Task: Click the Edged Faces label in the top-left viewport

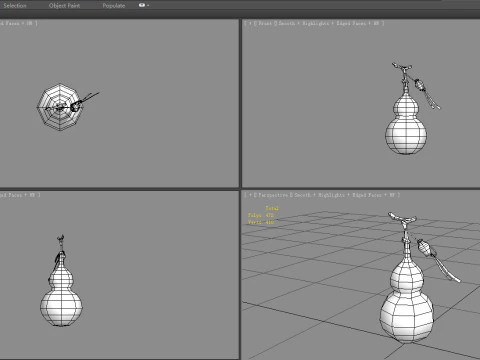Action: point(9,23)
